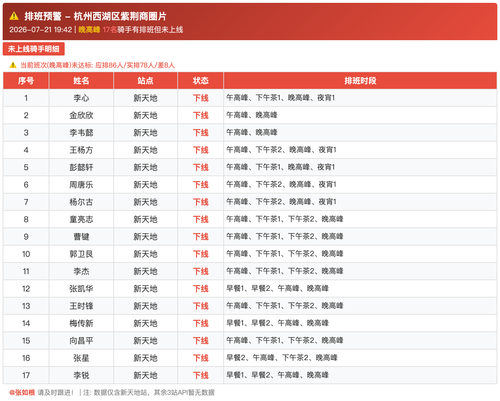Select the 序号 column header
500x401 pixels.
26,81
